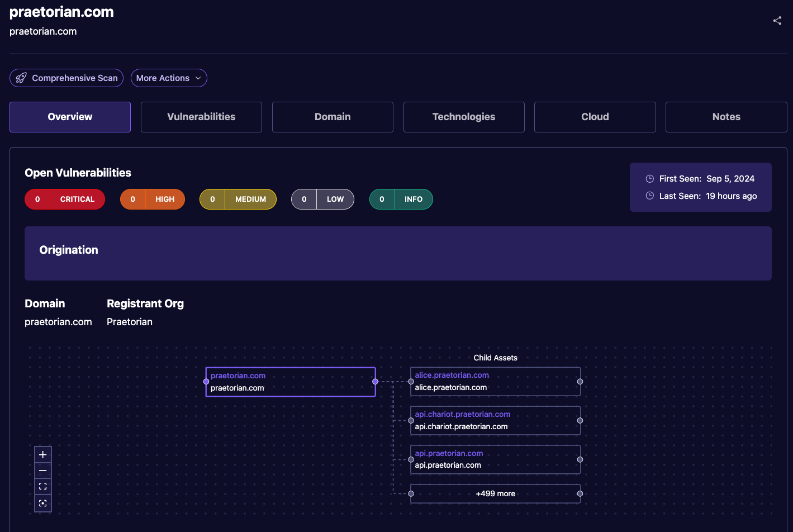The image size is (793, 532).
Task: Click the Child Assets label
Action: (x=496, y=358)
